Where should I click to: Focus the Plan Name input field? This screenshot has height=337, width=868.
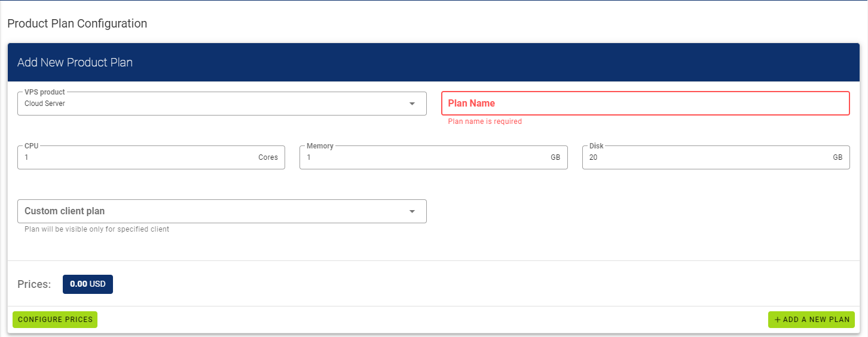point(644,104)
